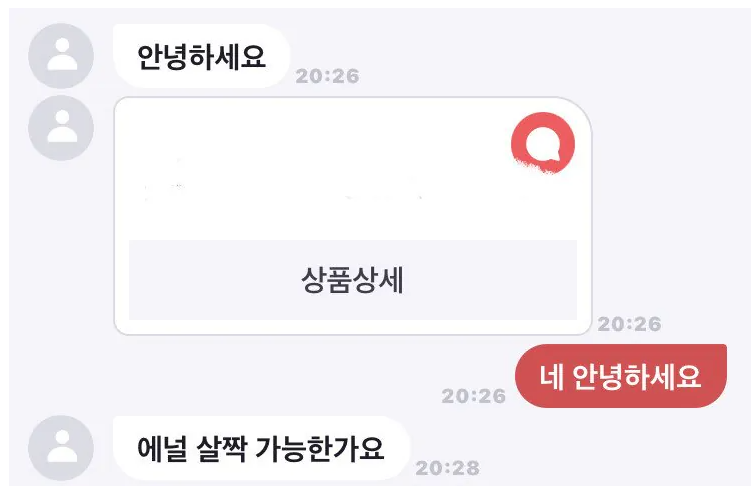Click the word 살짝 in bottom message
This screenshot has height=486, width=751.
click(x=221, y=449)
